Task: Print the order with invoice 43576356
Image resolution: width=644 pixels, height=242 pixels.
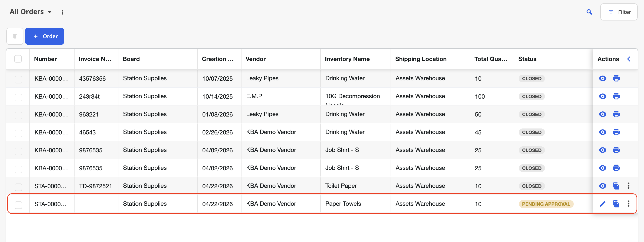Action: [616, 78]
